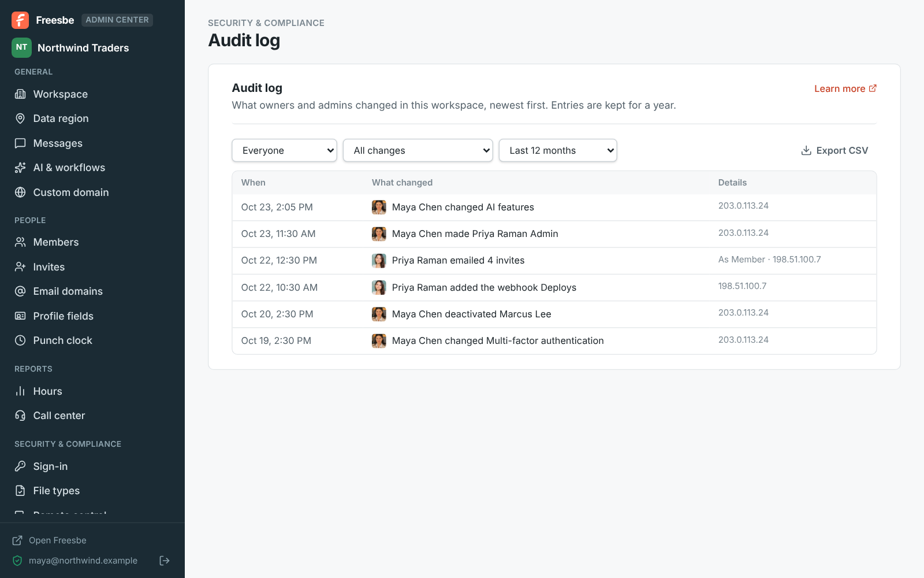
Task: Click the Punch clock icon
Action: click(20, 340)
